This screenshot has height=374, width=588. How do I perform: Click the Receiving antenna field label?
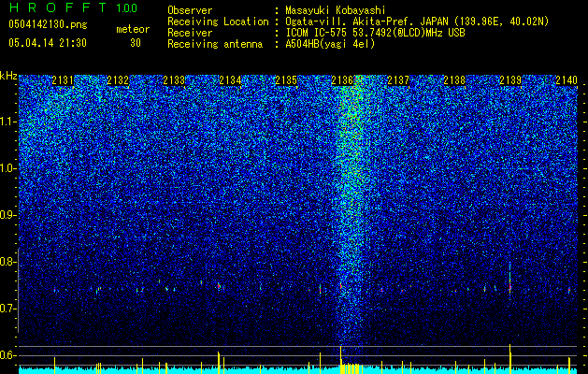click(215, 44)
